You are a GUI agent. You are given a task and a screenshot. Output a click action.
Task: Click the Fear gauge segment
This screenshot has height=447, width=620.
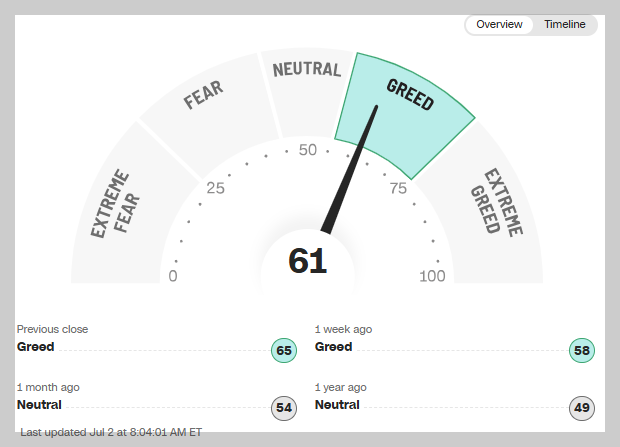pyautogui.click(x=208, y=115)
